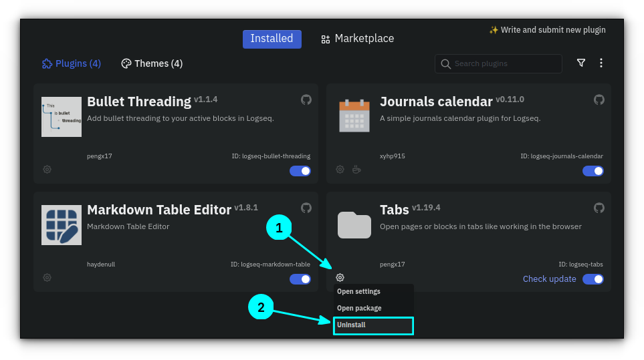Open Bullet Threading GitHub repository icon

306,100
